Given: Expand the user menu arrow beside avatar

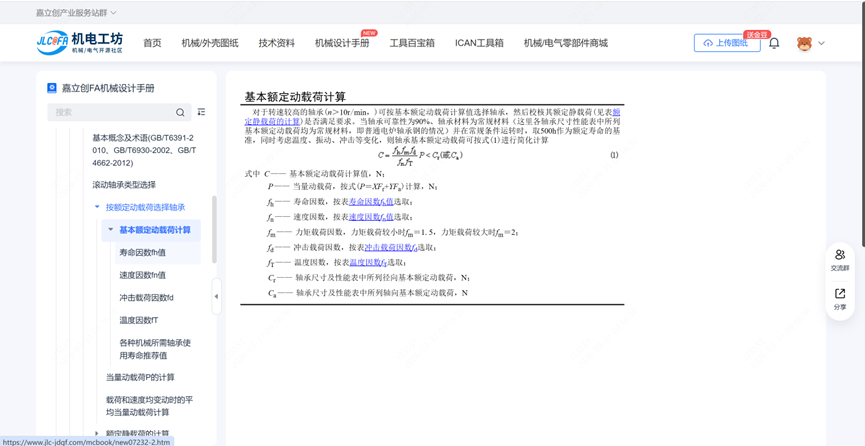Looking at the screenshot, I should coord(822,43).
